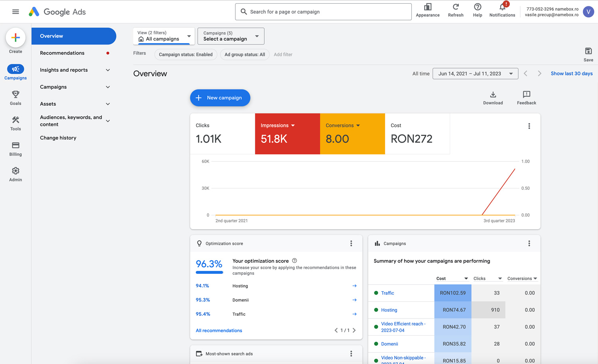Open All campaigns view dropdown
Screen dimensions: 598x364
click(164, 36)
